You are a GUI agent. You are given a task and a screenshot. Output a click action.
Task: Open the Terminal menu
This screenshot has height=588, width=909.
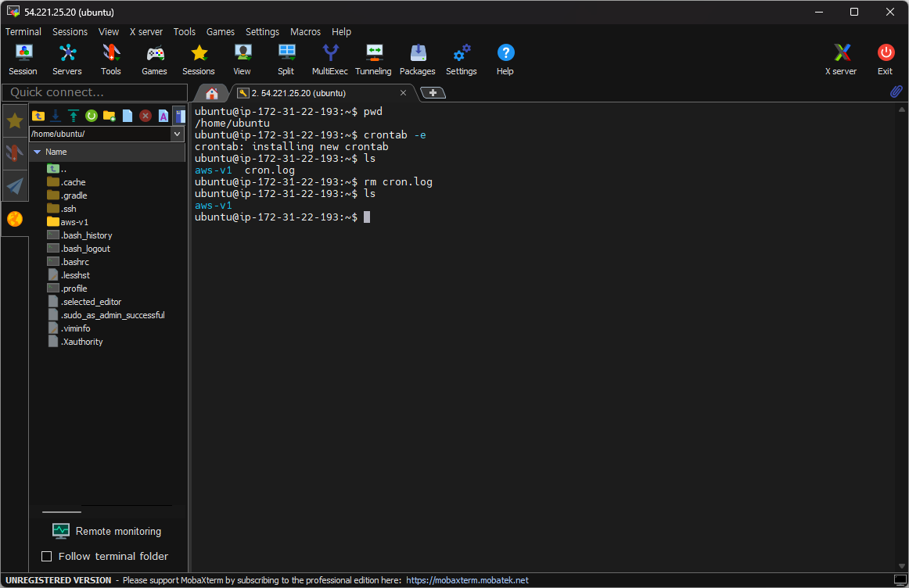(23, 32)
